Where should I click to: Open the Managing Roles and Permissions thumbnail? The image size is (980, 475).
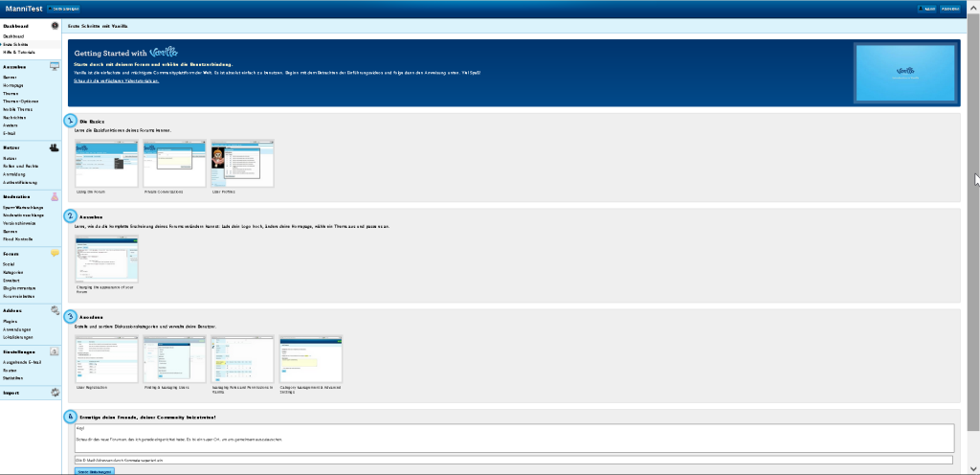[x=242, y=359]
